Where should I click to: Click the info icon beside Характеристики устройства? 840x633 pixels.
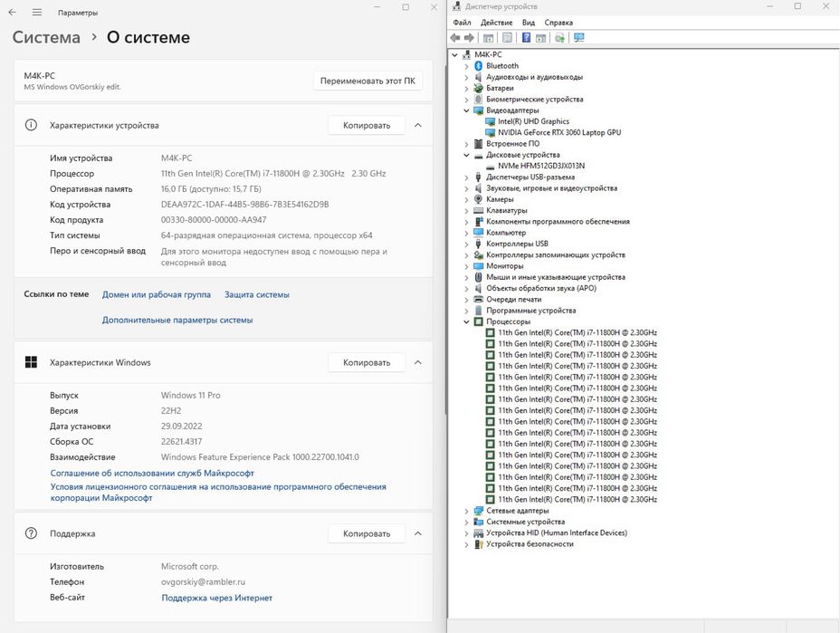[31, 125]
